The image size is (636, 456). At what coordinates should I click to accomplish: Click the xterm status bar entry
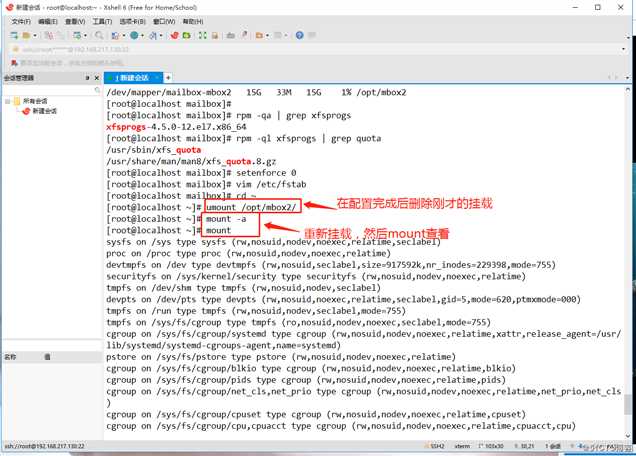pos(462,446)
